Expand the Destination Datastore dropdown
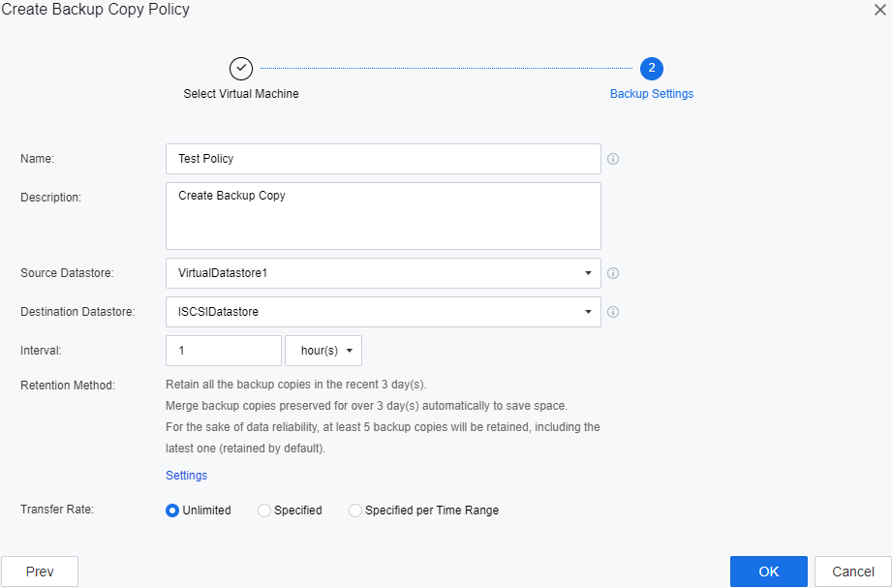The height and width of the screenshot is (588, 892). (383, 312)
